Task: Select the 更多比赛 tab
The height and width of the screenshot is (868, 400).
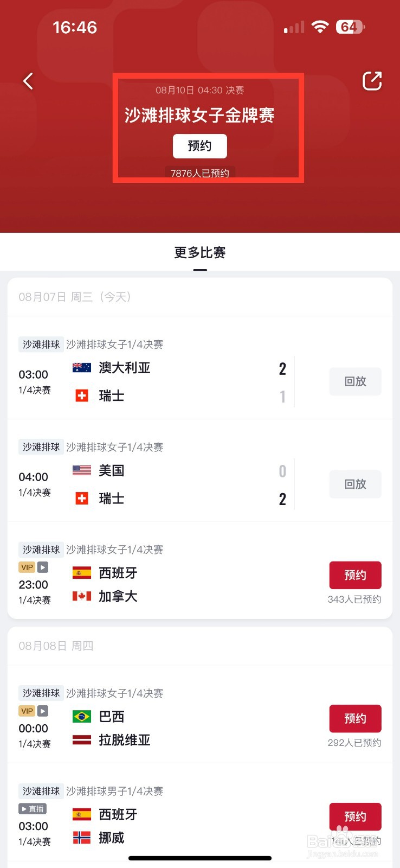Action: click(200, 253)
